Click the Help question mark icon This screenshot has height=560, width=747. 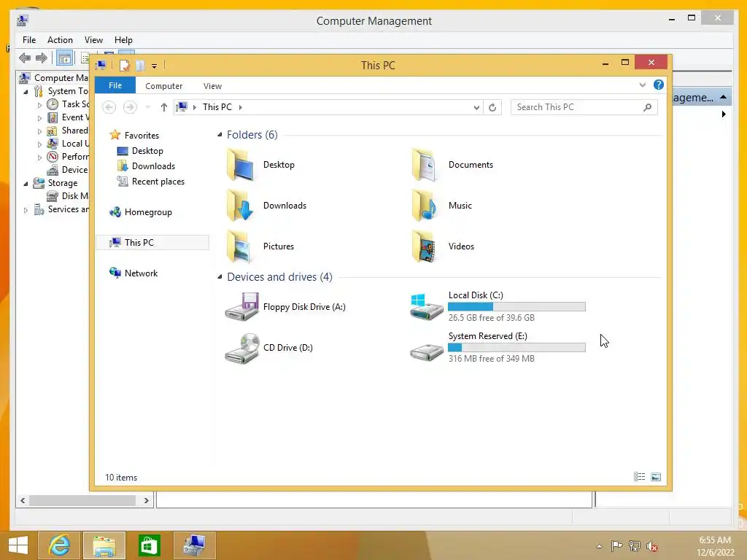[x=659, y=85]
